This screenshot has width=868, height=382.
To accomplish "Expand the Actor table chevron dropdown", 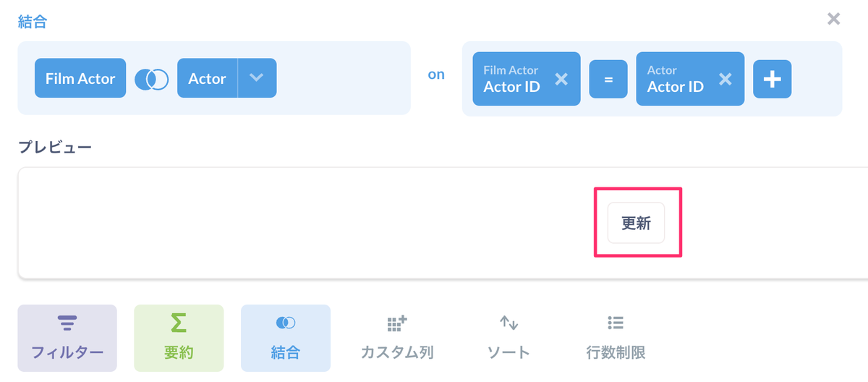I will click(257, 78).
